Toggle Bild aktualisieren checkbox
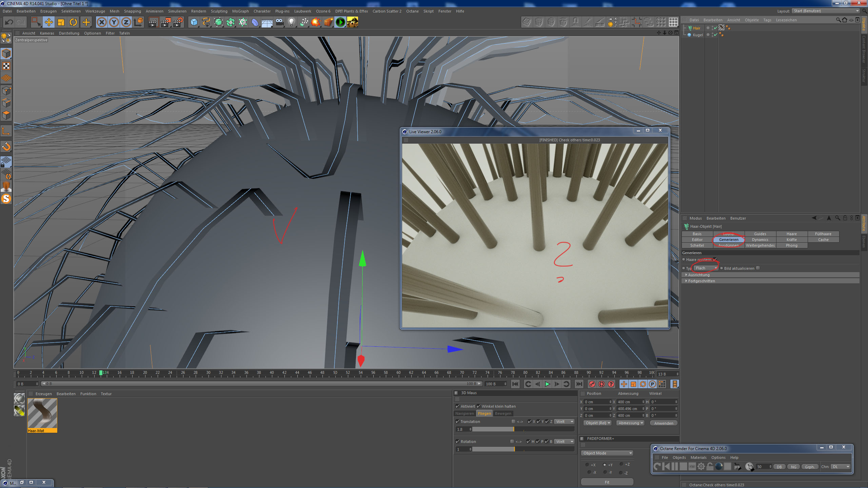Viewport: 868px width, 488px height. [758, 268]
